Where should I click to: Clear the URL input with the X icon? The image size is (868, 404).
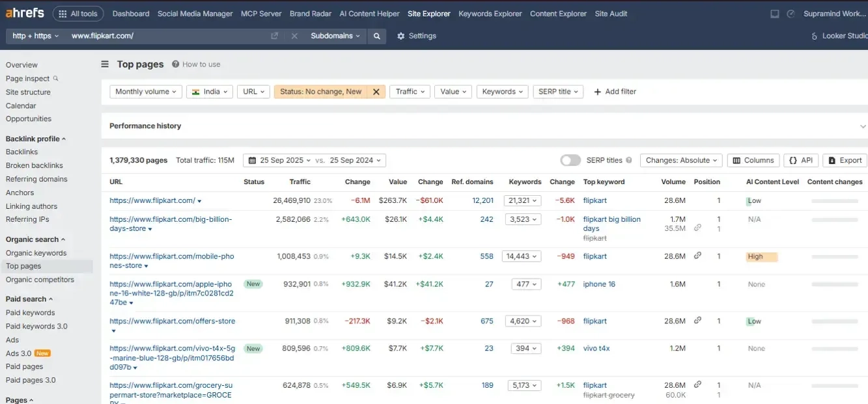[x=295, y=36]
